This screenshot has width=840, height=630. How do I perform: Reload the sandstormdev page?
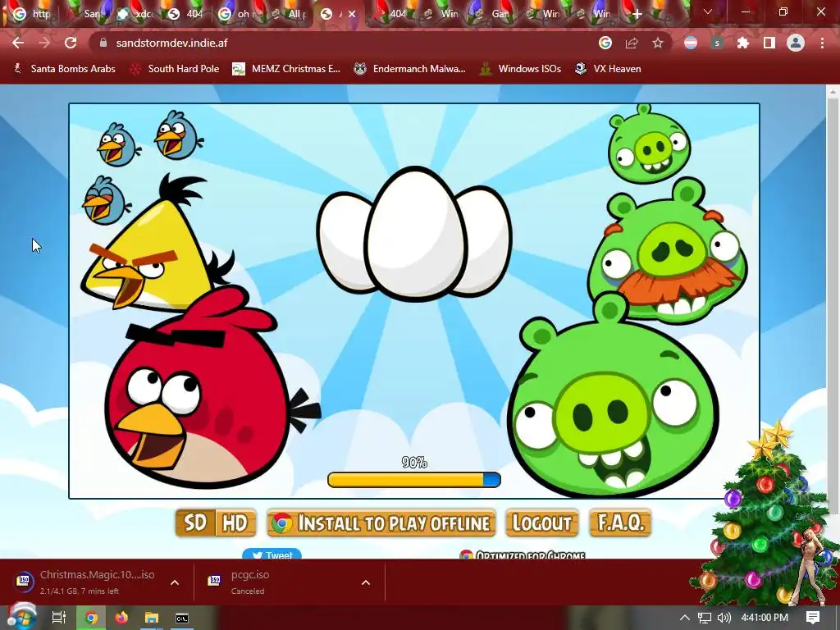pos(71,43)
